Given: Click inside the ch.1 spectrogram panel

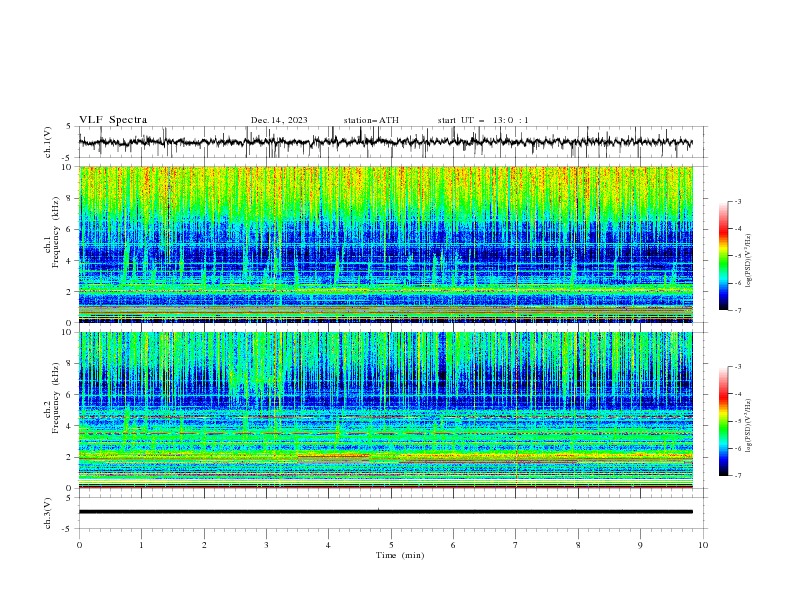Looking at the screenshot, I should [385, 244].
